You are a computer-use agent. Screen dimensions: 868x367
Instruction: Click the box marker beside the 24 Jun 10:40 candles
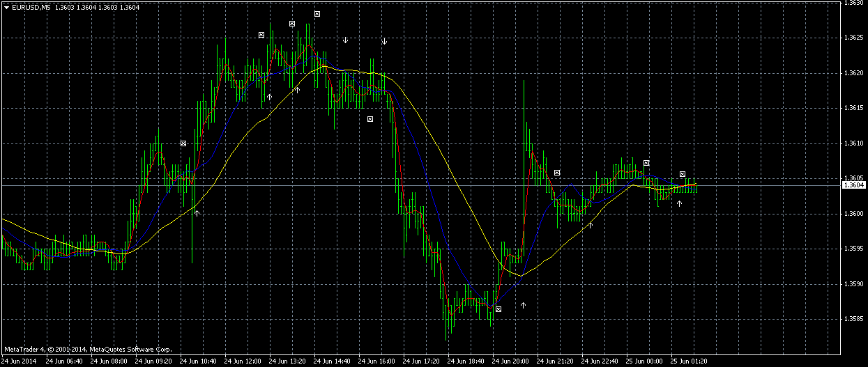point(183,143)
